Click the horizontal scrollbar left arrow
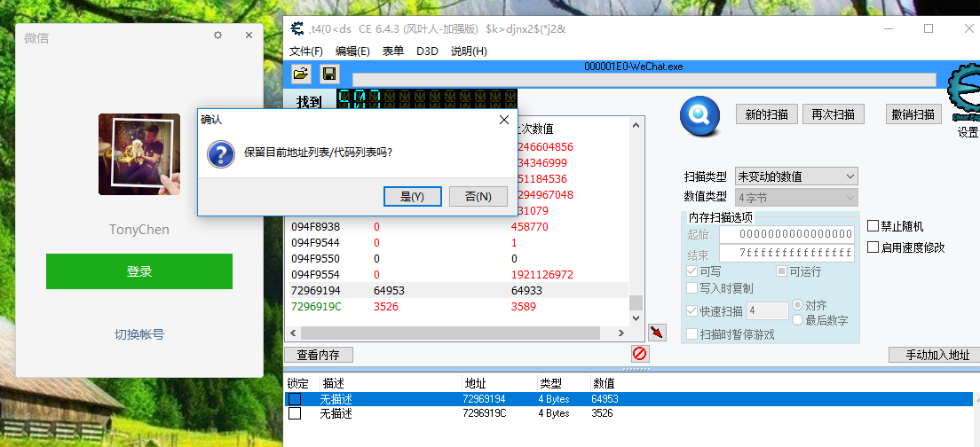The height and width of the screenshot is (447, 980). 292,333
